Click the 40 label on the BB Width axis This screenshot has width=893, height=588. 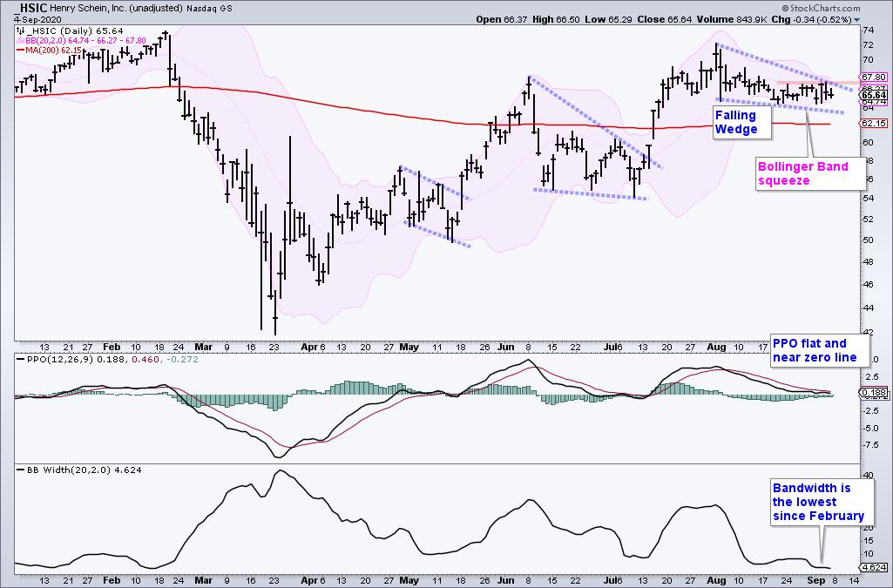click(868, 476)
